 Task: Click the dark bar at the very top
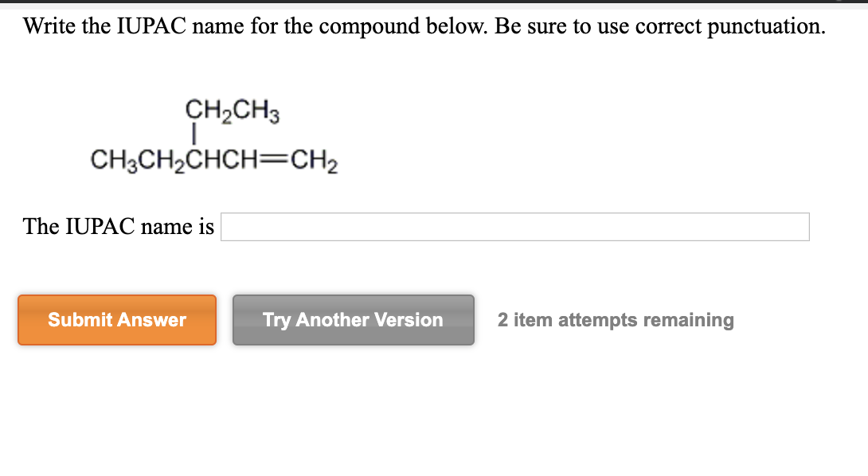tap(434, 3)
